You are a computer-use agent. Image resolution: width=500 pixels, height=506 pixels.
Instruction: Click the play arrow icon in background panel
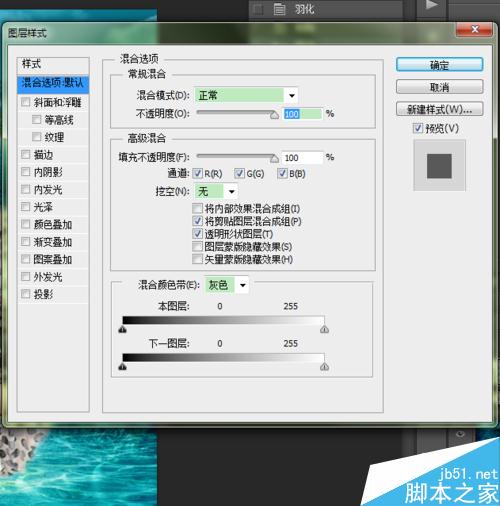click(432, 5)
